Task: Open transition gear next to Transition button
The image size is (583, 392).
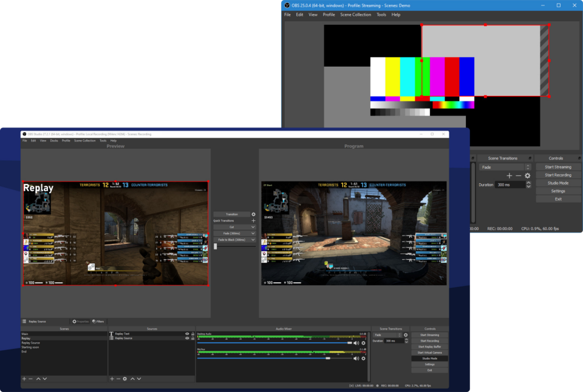Action: (253, 214)
